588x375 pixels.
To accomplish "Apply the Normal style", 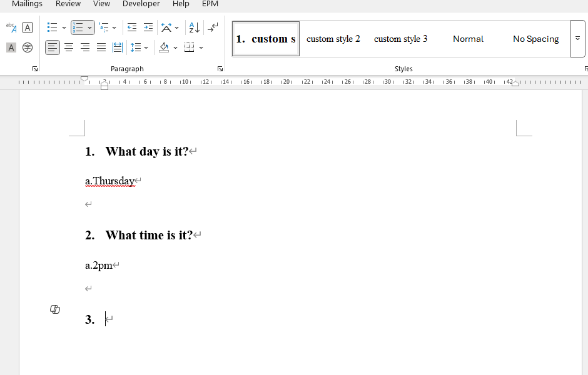I will tap(468, 39).
